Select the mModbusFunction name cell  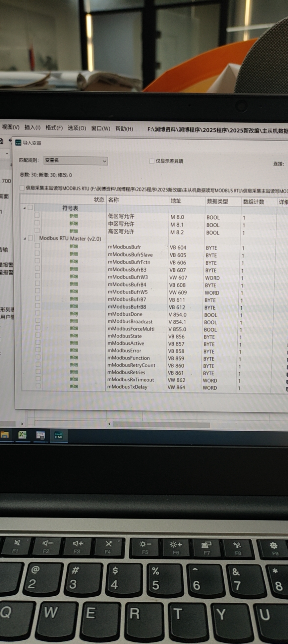point(128,358)
